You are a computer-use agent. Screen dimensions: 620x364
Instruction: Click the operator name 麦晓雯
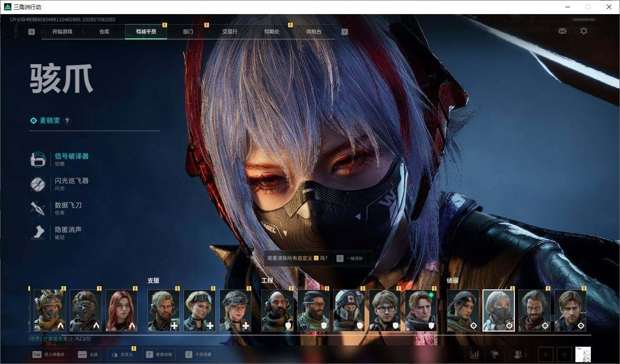50,121
